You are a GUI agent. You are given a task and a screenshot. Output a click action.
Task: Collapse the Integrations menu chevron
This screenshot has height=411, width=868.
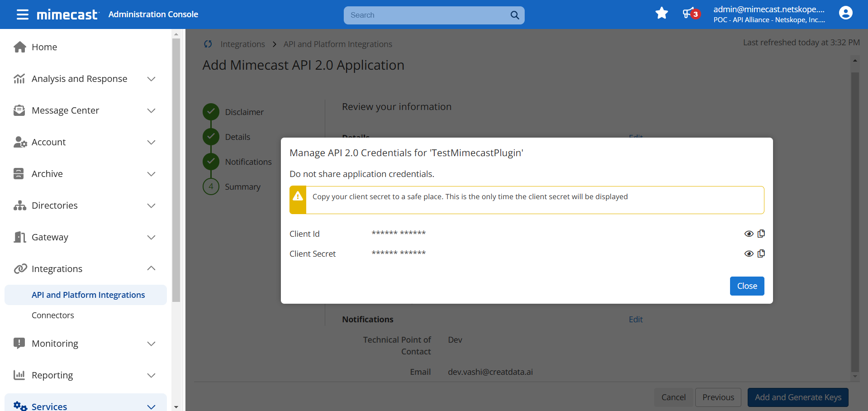152,268
